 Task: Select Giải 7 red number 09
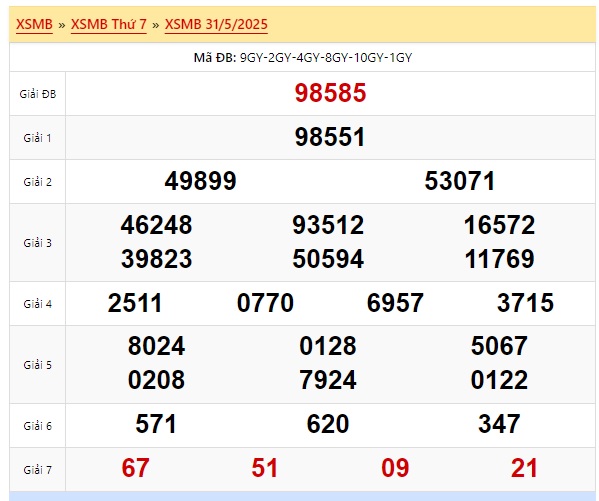(x=395, y=468)
